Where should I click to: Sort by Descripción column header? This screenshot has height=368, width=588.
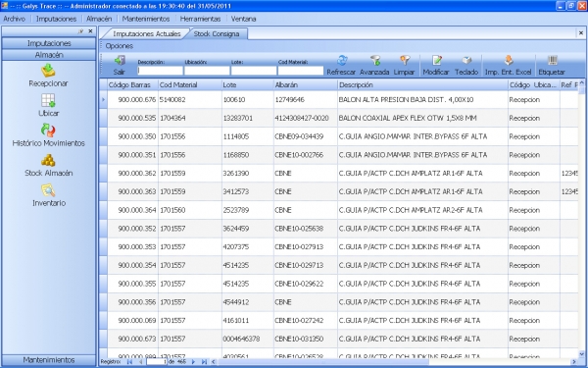point(422,85)
